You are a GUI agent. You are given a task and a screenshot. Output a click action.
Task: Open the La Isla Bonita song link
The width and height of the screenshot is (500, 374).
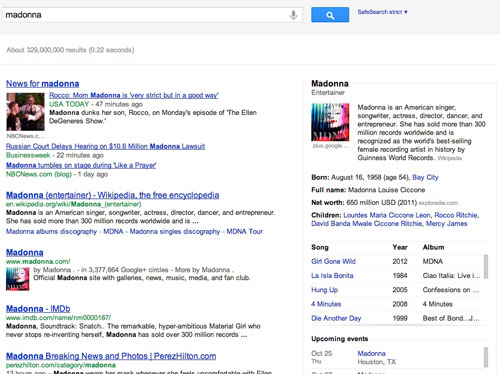[332, 276]
